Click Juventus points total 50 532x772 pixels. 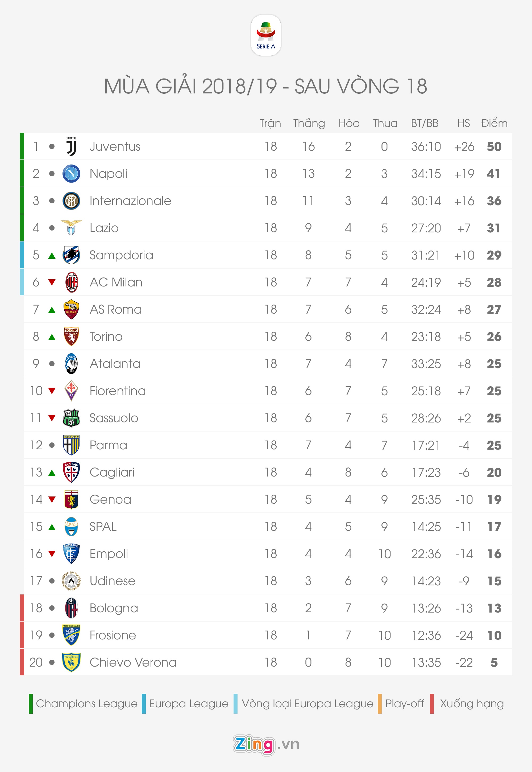point(494,147)
